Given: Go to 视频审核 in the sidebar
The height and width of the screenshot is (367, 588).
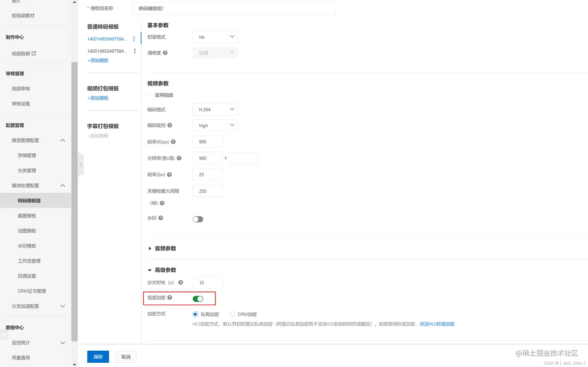Looking at the screenshot, I should (x=21, y=89).
